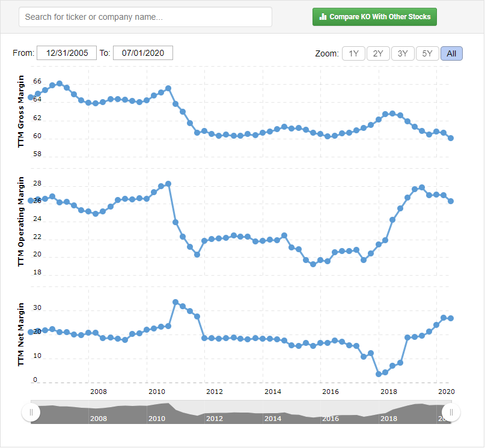The width and height of the screenshot is (485, 448).
Task: Click the last data point of Net Margin line
Action: click(x=451, y=318)
